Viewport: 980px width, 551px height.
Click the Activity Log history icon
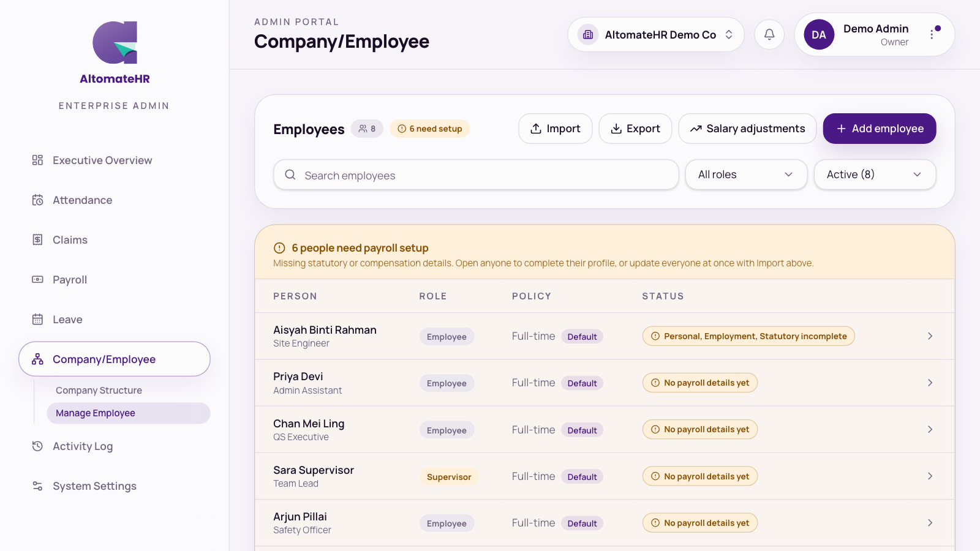pyautogui.click(x=37, y=446)
